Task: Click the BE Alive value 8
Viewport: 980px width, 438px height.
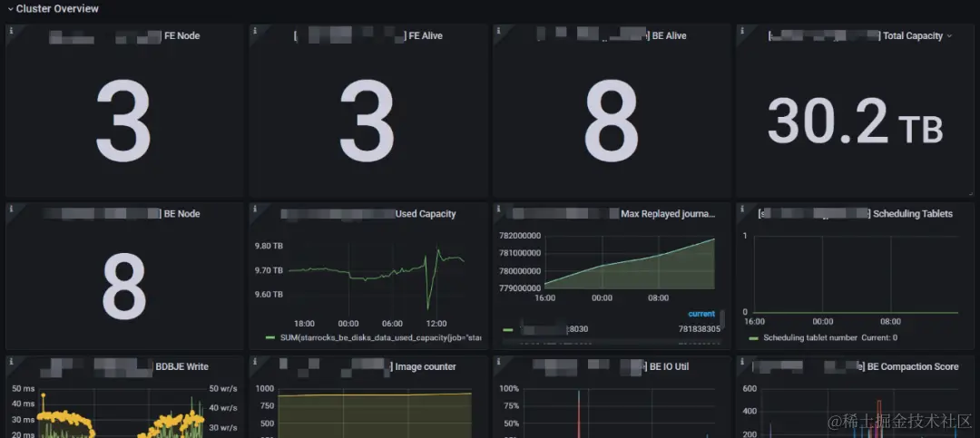Action: 612,121
